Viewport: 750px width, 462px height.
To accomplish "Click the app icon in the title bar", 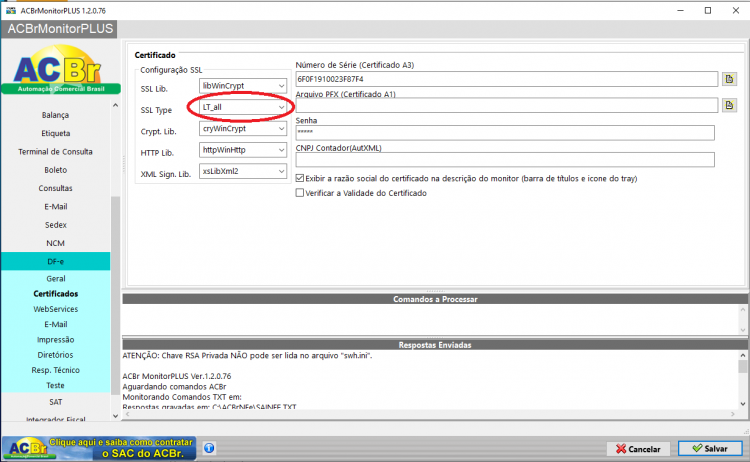I will pos(11,11).
